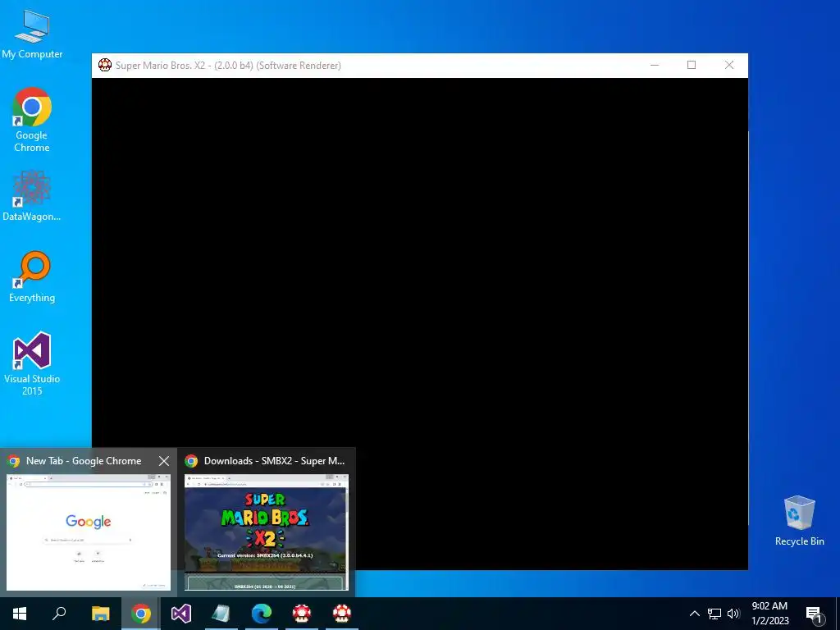Click the Super Mario Bros. X2 title-bar mushroom icon
This screenshot has height=630, width=840.
pos(105,66)
